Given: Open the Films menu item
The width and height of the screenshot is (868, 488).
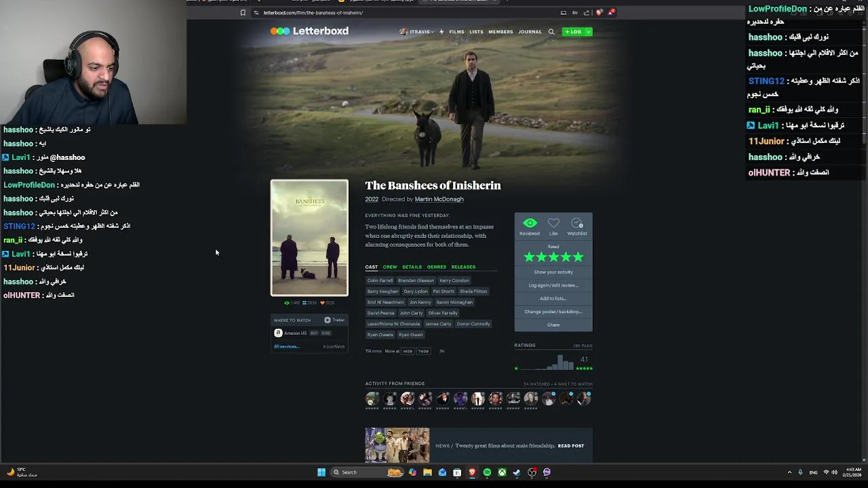Looking at the screenshot, I should [456, 32].
